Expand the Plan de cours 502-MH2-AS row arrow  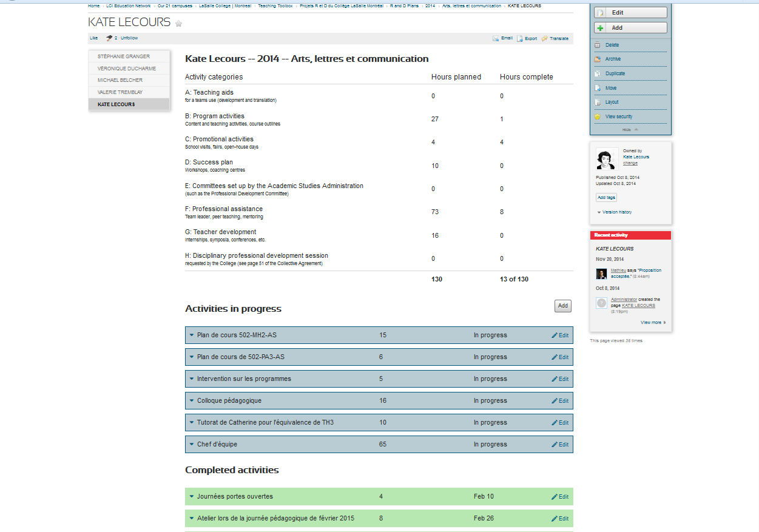[x=192, y=335]
